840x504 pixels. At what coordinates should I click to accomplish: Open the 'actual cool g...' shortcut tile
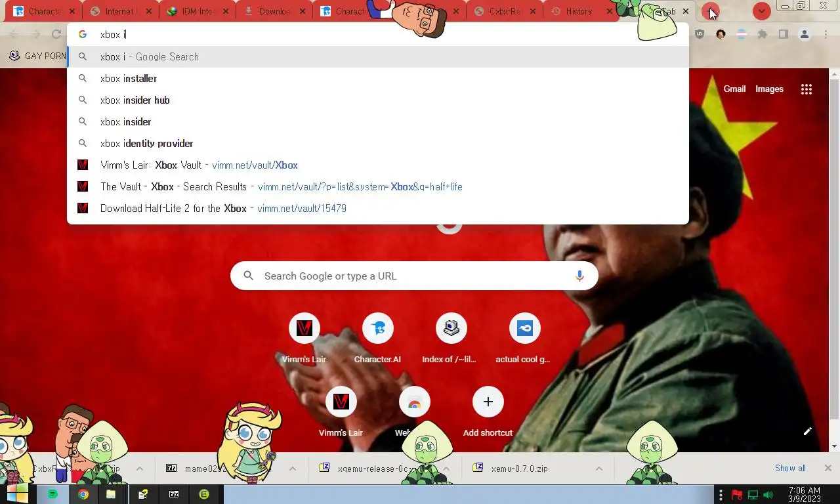pyautogui.click(x=524, y=338)
